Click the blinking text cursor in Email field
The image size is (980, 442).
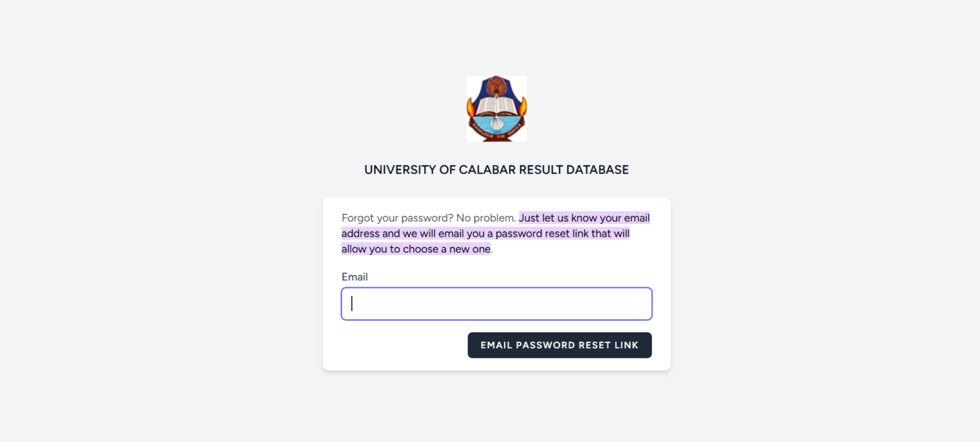[352, 304]
